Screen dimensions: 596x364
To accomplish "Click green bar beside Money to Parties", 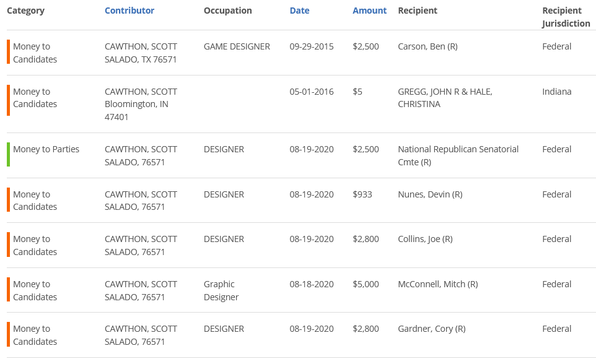I will [9, 155].
